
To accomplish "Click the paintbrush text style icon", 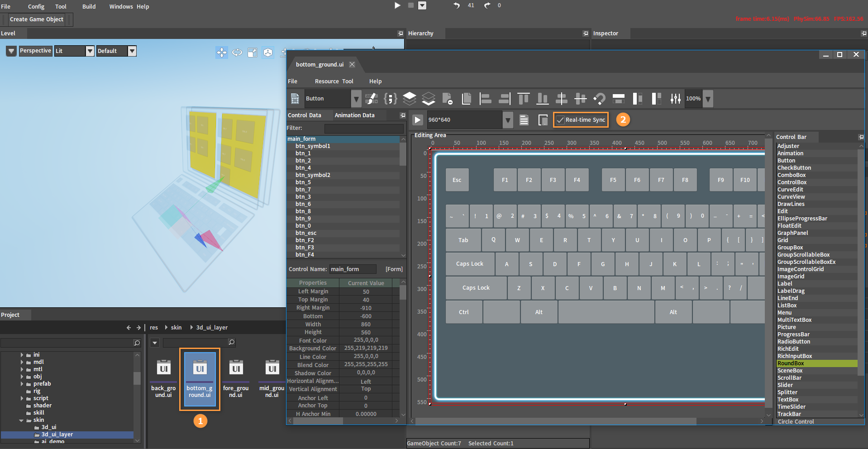I will (372, 99).
